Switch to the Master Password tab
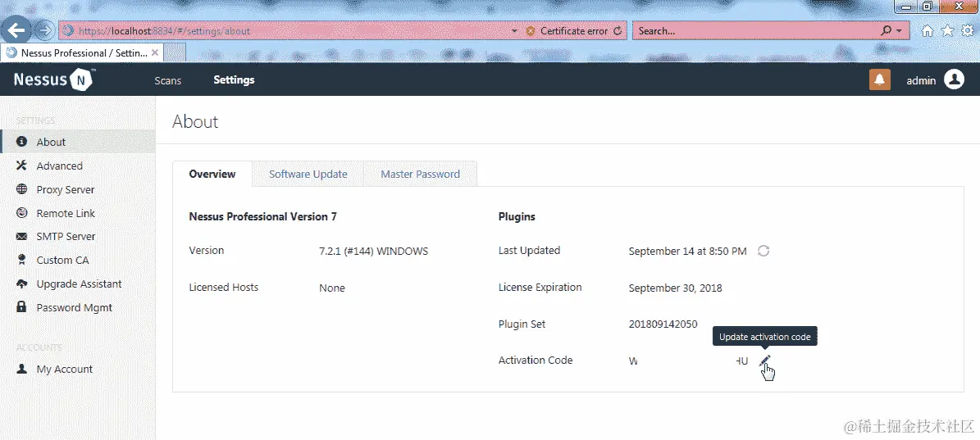 coord(420,175)
